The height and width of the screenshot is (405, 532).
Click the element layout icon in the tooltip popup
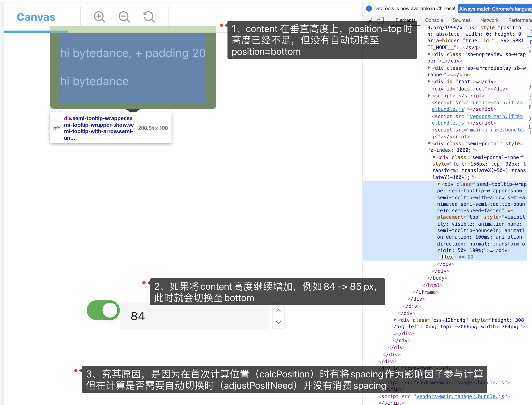pos(57,128)
